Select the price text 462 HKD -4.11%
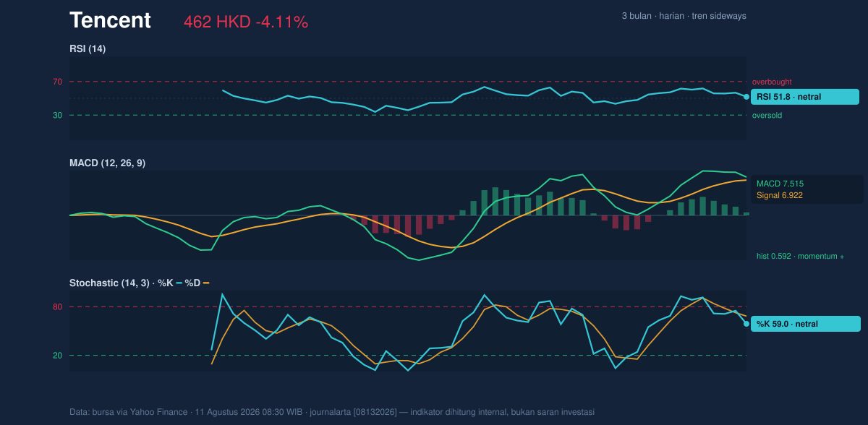This screenshot has width=868, height=425. [x=246, y=22]
